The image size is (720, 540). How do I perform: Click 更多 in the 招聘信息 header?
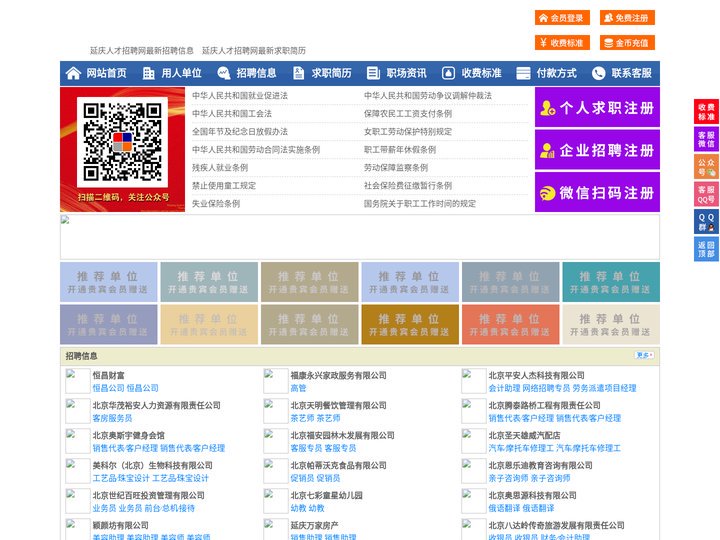click(x=644, y=355)
